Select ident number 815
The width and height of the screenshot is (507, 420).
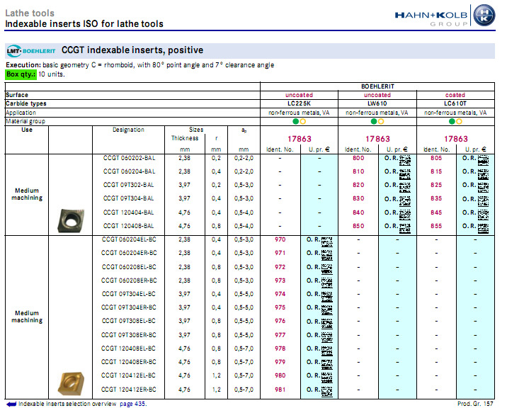point(436,171)
